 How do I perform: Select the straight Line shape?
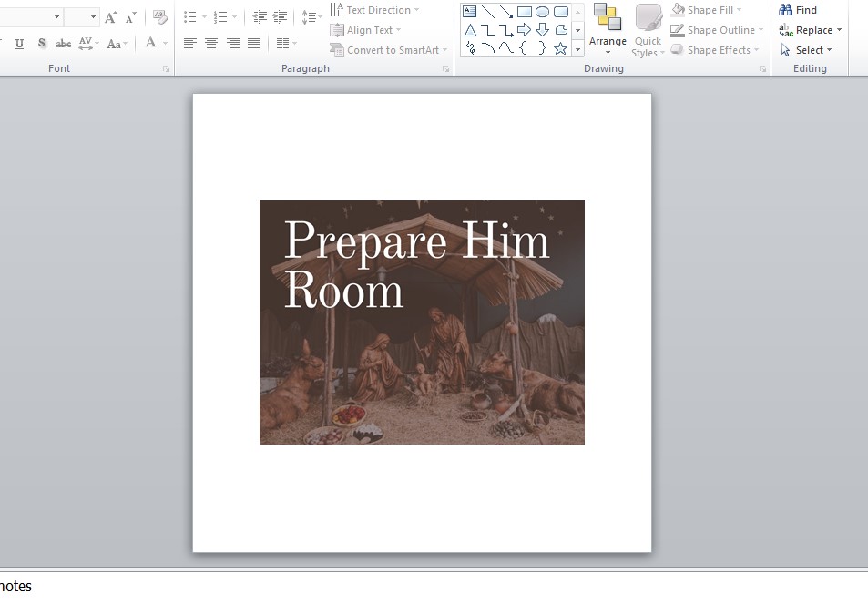click(x=487, y=11)
